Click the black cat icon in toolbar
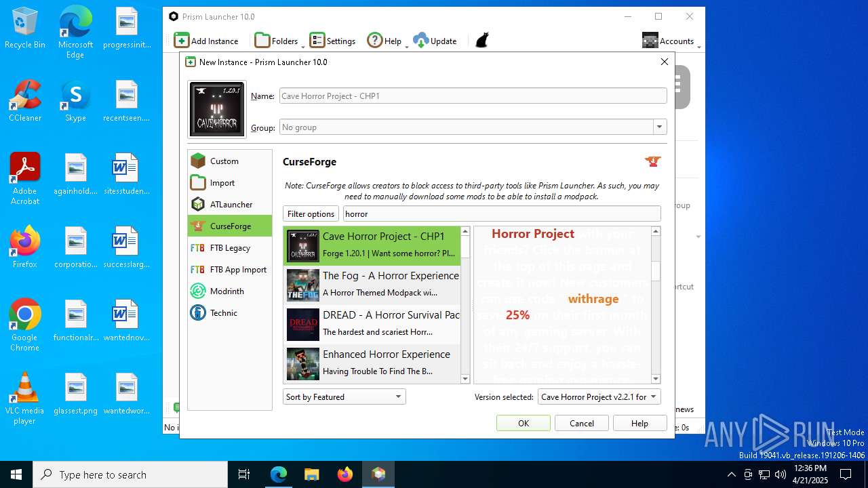This screenshot has width=868, height=488. tap(481, 41)
